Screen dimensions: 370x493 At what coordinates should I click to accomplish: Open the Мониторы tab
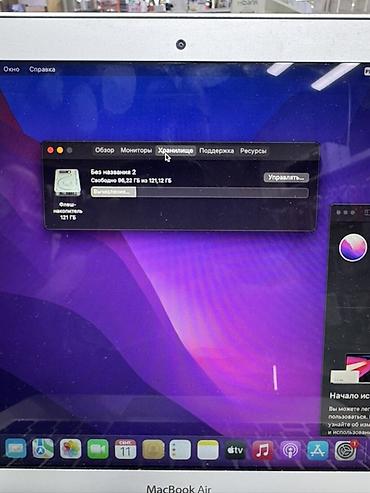click(136, 150)
